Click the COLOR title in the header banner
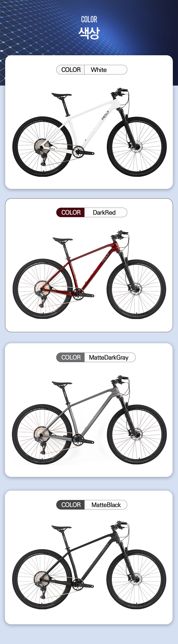The height and width of the screenshot is (644, 178). (x=89, y=19)
